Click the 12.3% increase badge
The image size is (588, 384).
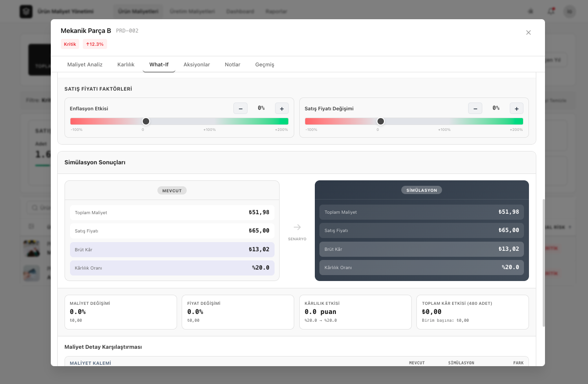[x=95, y=44]
